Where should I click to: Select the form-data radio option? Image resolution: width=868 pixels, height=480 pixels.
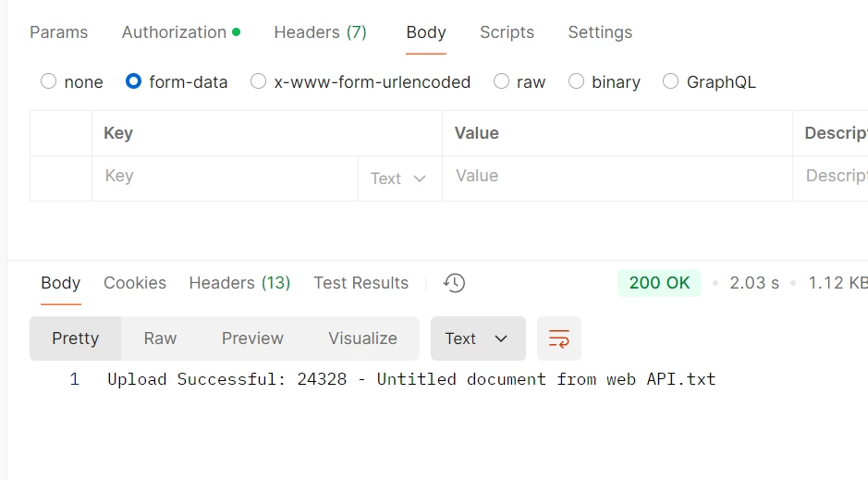133,81
